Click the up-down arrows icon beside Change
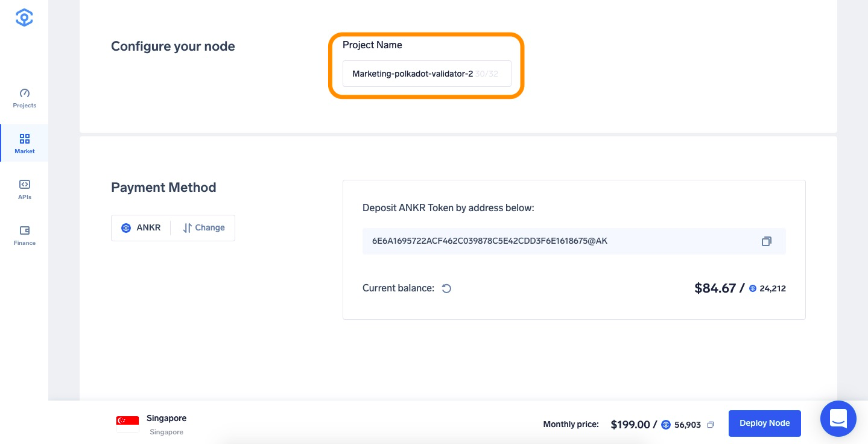Image resolution: width=868 pixels, height=444 pixels. 187,228
